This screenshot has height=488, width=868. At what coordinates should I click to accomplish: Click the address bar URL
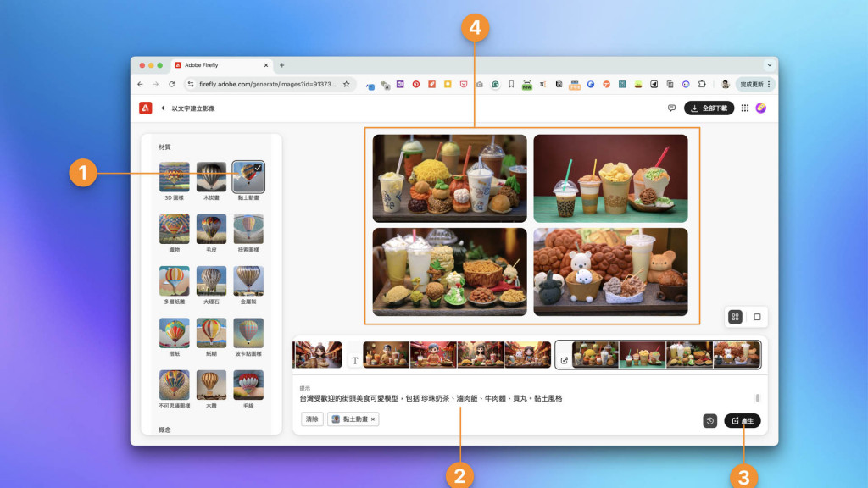click(267, 84)
